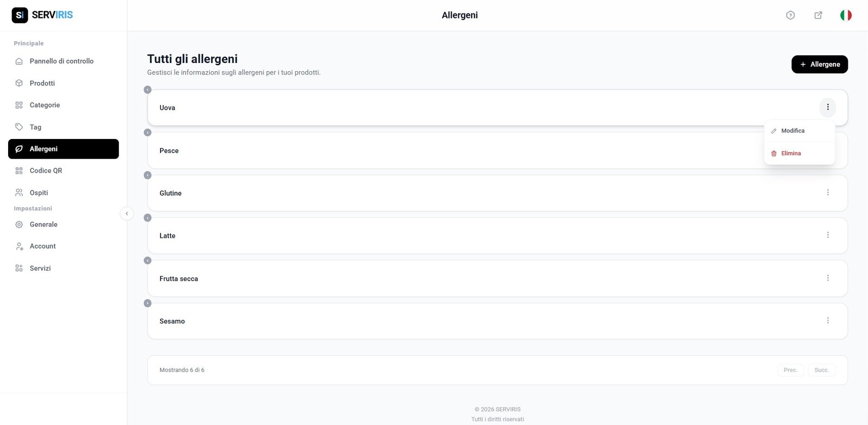Select the Prodotti icon in the sidebar
The width and height of the screenshot is (868, 425).
click(19, 83)
